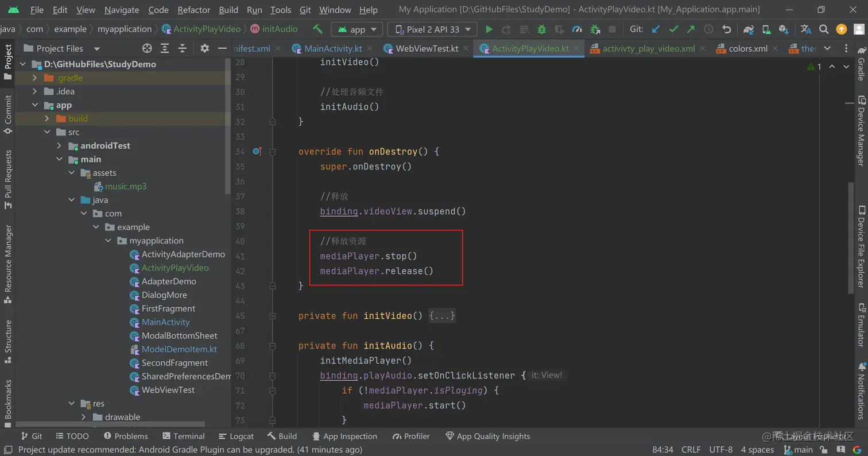Click Git update project blue arrow

(656, 29)
